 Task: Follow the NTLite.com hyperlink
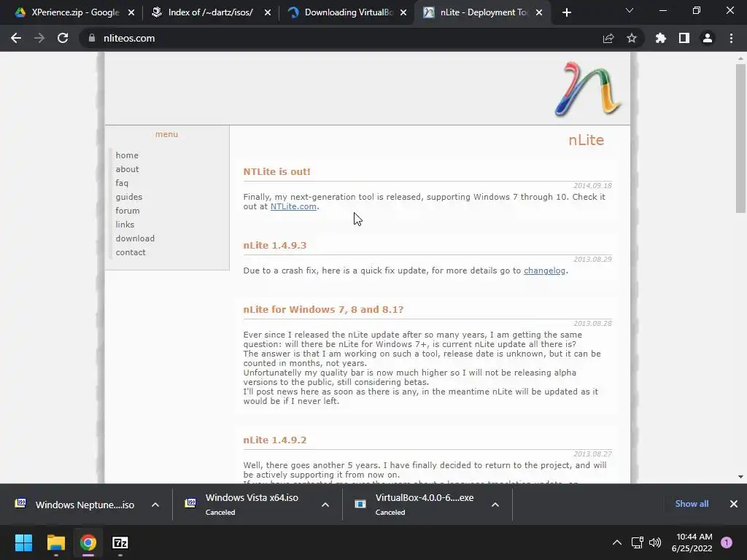(293, 206)
